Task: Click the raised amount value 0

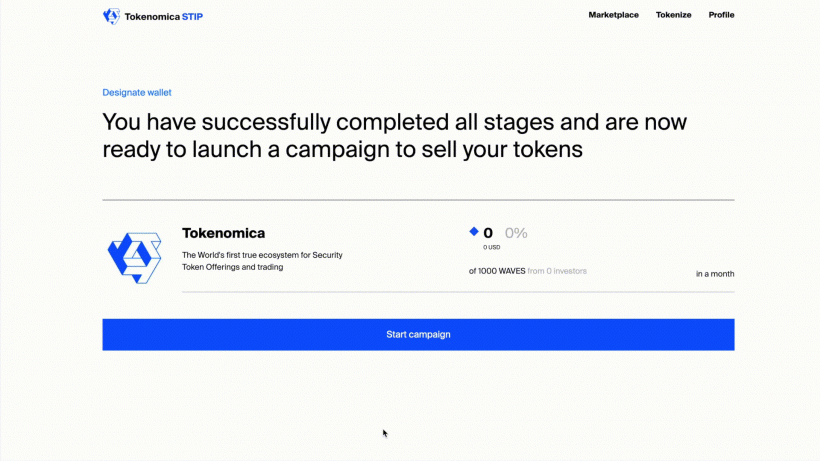Action: (x=488, y=233)
